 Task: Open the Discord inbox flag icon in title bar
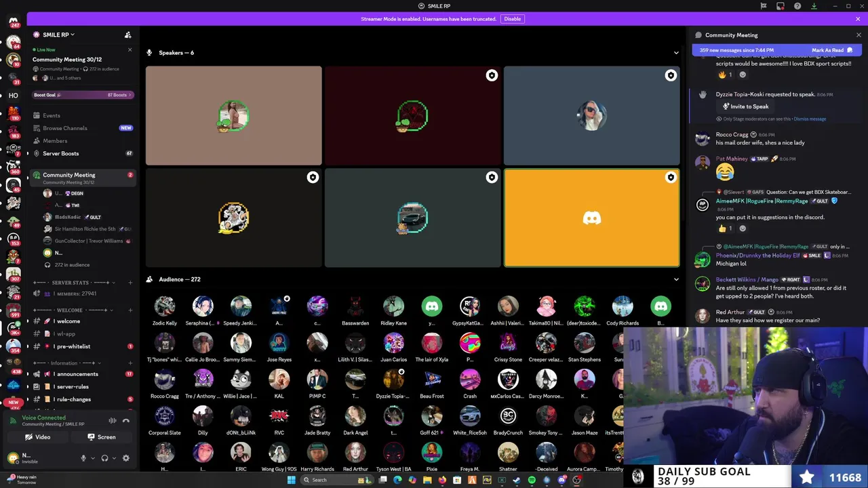[x=764, y=6]
